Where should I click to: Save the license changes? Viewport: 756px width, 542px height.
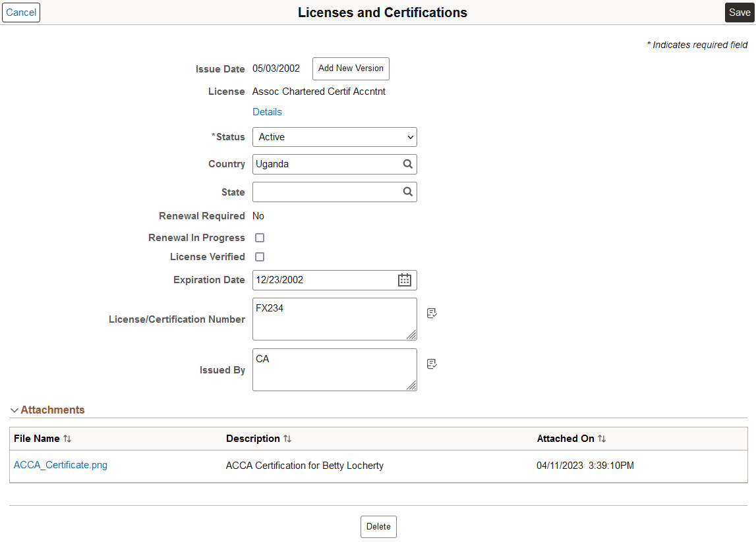click(x=740, y=13)
